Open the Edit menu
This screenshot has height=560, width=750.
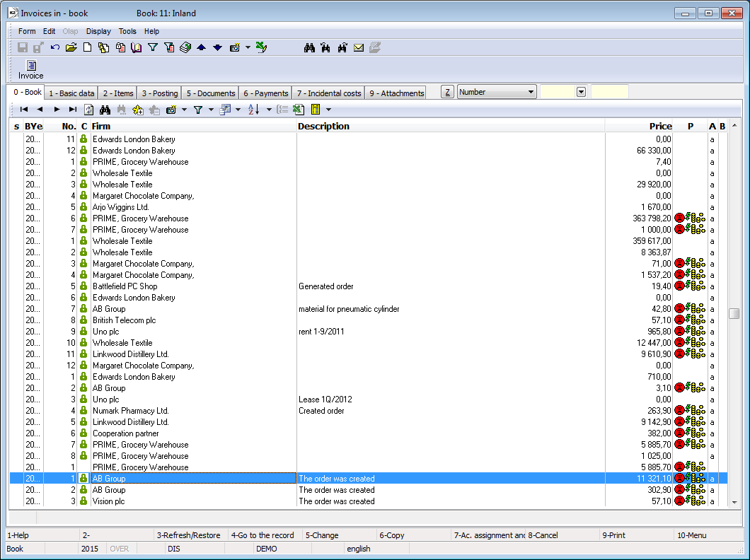pyautogui.click(x=49, y=31)
